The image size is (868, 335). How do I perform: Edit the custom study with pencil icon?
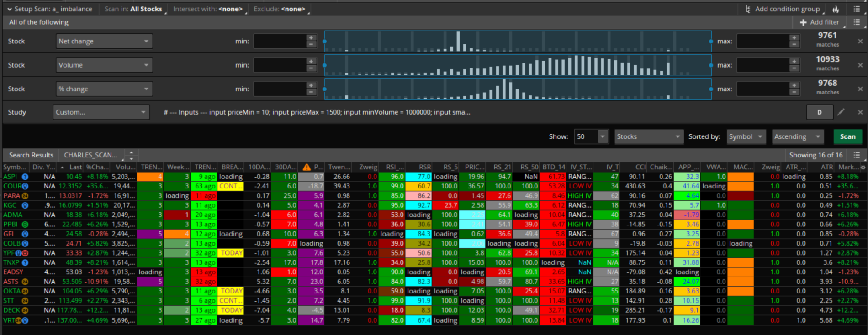[x=841, y=112]
